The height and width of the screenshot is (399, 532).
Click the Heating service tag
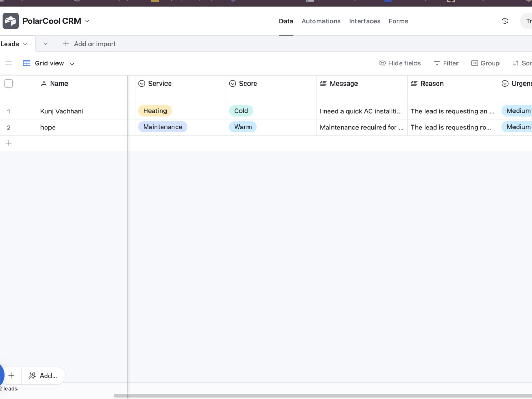pyautogui.click(x=155, y=111)
